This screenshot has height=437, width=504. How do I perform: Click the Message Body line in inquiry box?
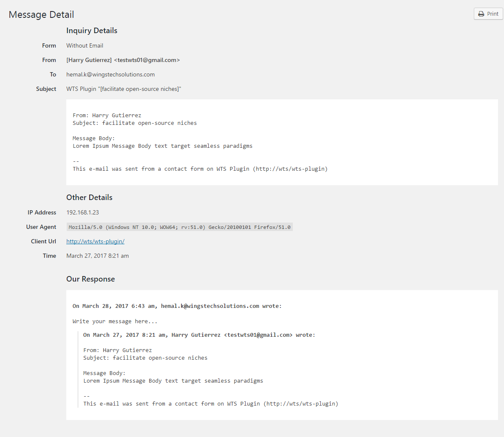[93, 138]
